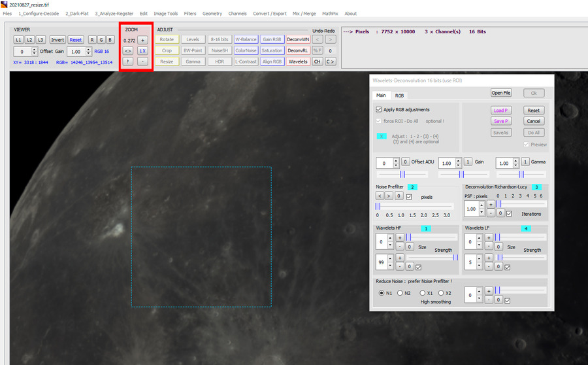The width and height of the screenshot is (588, 365).
Task: Show only the R channel in viewer
Action: [92, 40]
